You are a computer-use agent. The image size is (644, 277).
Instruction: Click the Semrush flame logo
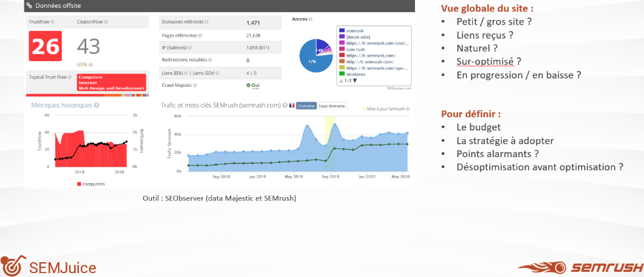tap(542, 268)
